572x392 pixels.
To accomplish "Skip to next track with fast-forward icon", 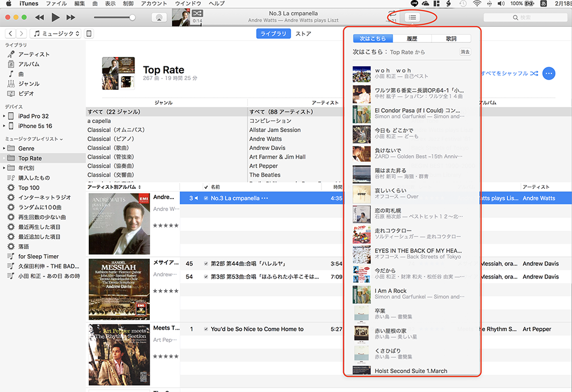I will pos(70,18).
